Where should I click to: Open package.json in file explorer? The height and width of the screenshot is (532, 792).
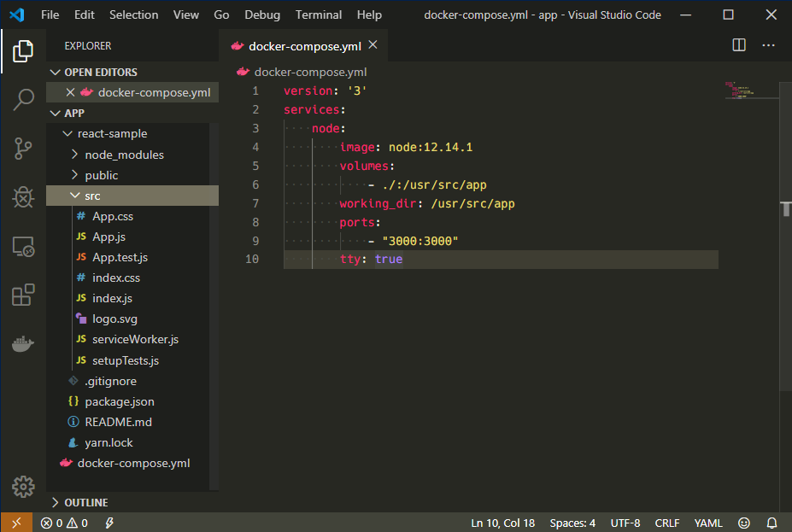119,401
